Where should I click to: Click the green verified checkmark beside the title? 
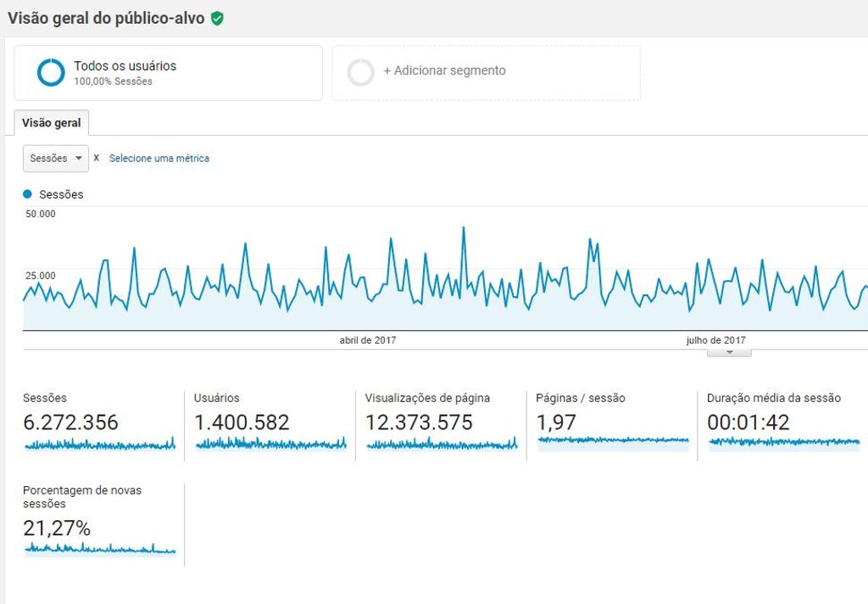tap(218, 17)
